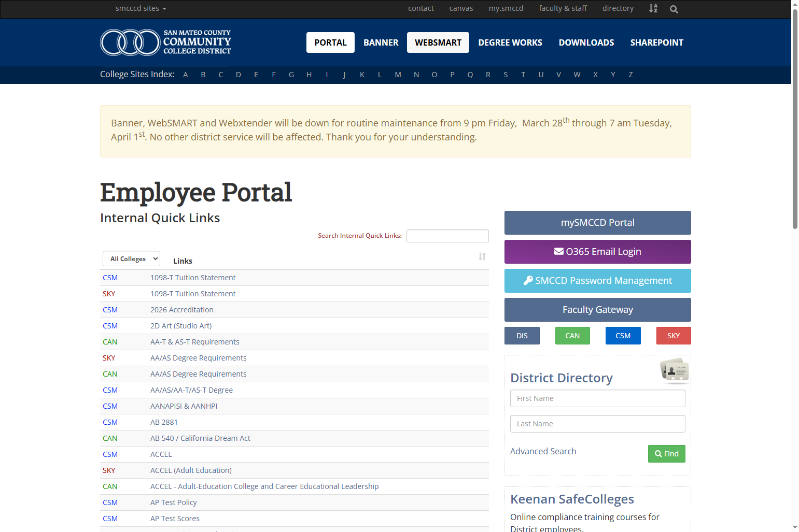The image size is (799, 532).
Task: Jump to letter A in College Sites Index
Action: pos(186,75)
